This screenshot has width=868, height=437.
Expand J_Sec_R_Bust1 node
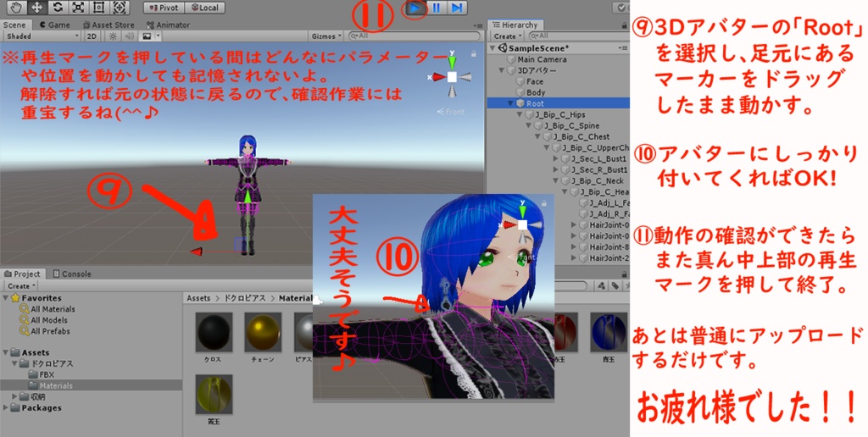(555, 170)
